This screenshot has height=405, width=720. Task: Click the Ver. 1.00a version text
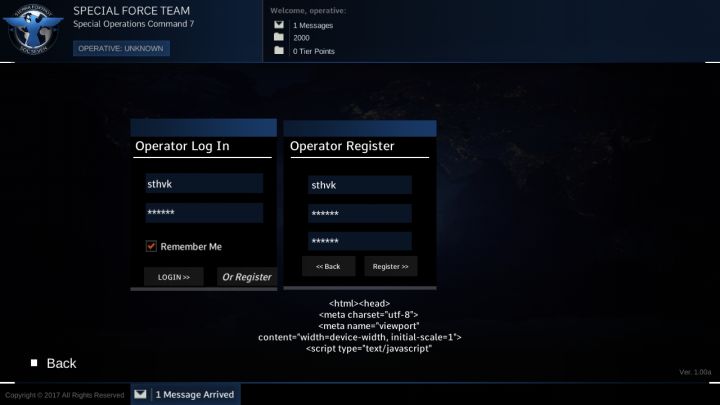[x=695, y=372]
